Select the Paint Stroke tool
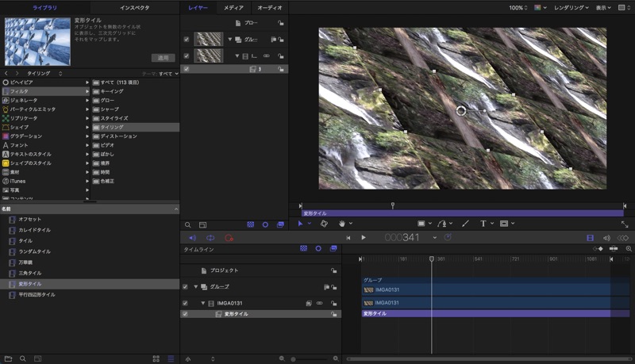 465,224
